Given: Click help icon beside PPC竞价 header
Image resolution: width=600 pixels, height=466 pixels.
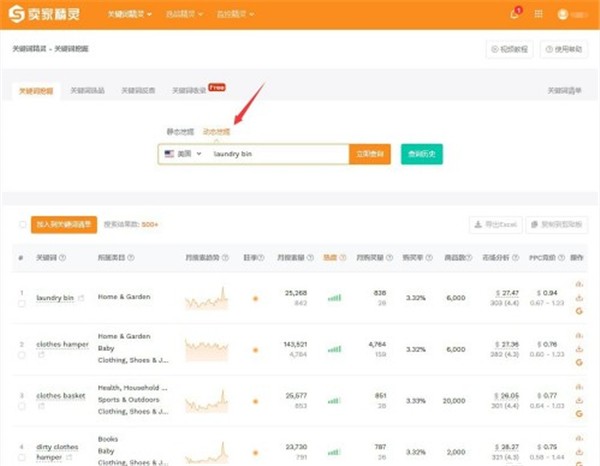Looking at the screenshot, I should click(561, 257).
